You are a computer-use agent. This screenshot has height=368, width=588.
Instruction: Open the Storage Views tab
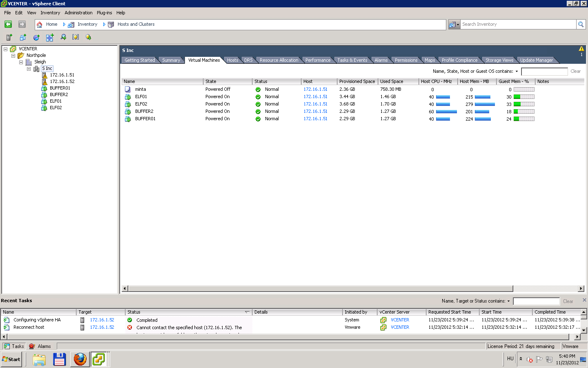(x=499, y=60)
